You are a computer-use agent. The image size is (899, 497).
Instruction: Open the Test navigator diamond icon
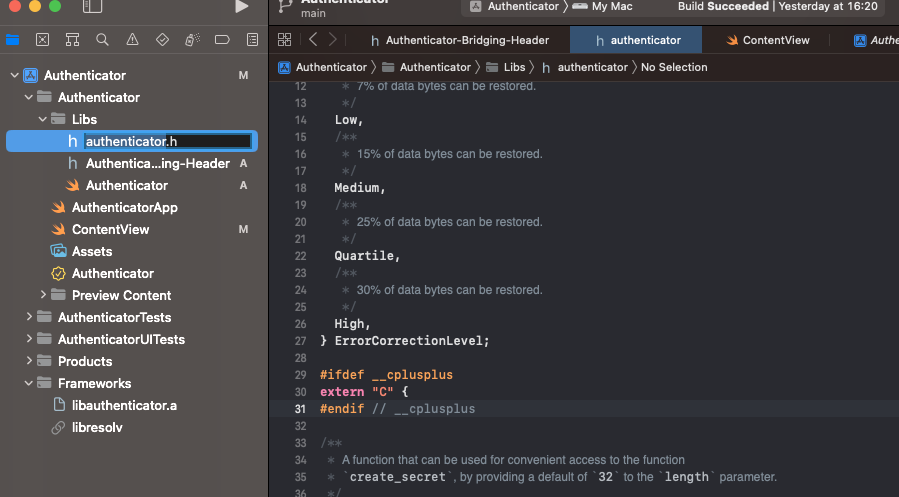point(162,40)
